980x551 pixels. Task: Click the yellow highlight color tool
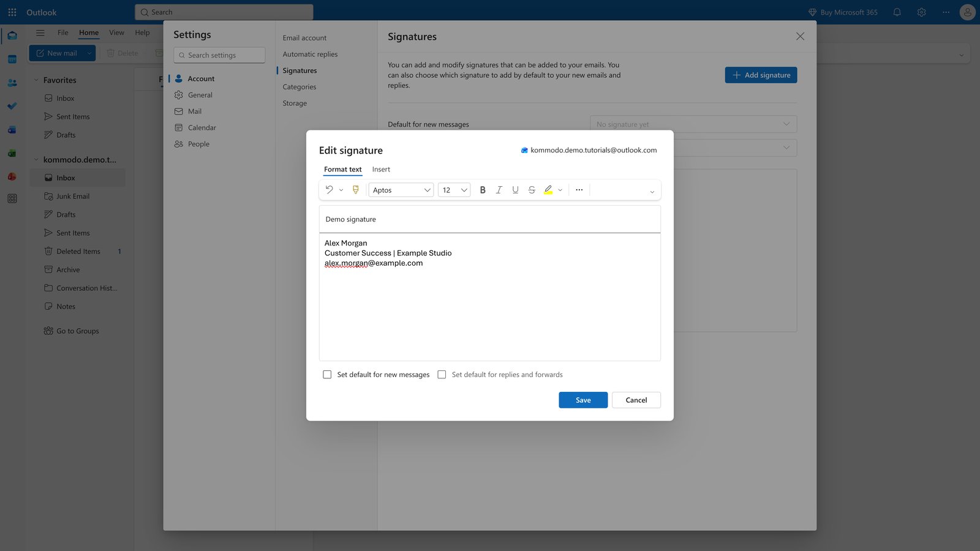pos(548,190)
